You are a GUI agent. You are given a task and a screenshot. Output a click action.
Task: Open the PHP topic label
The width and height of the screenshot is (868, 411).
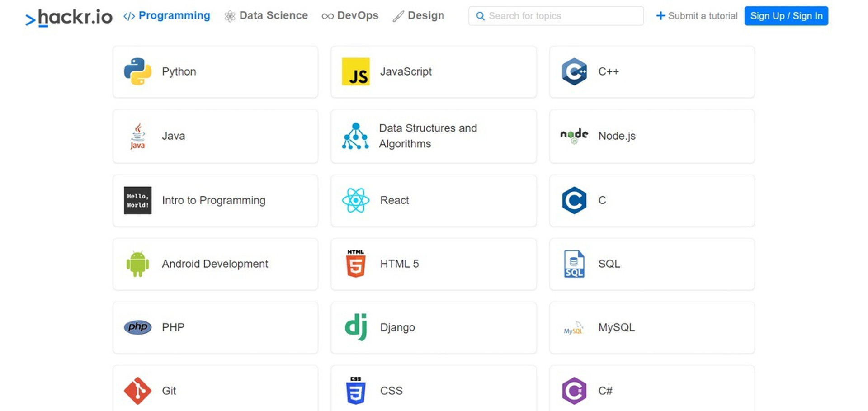coord(173,327)
